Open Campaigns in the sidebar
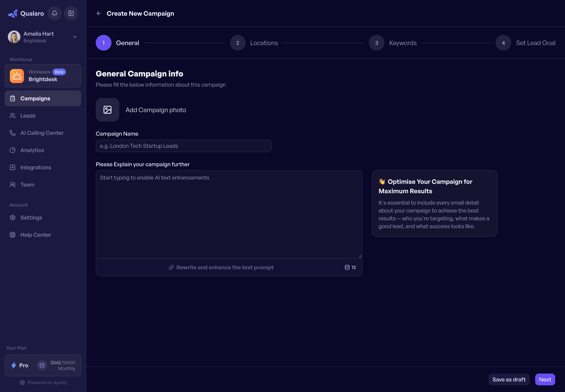 coord(43,99)
